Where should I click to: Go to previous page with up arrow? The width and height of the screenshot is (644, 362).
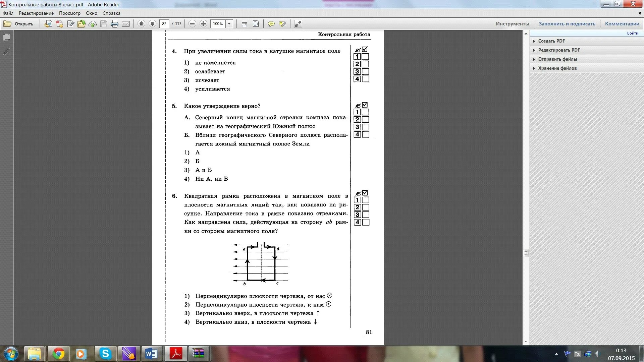[x=141, y=24]
